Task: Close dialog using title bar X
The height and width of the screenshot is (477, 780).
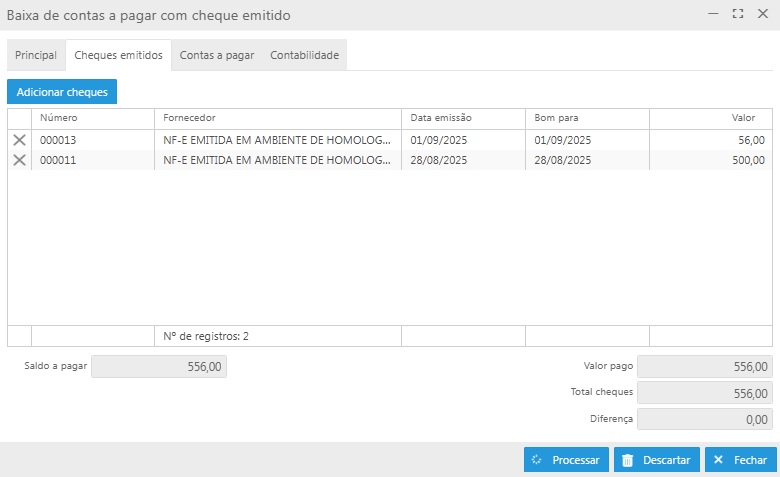Action: 762,15
